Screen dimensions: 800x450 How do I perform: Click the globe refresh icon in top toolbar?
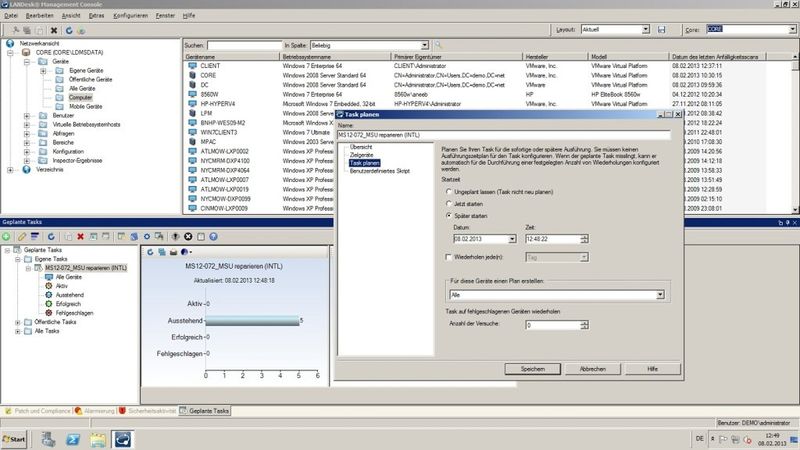(81, 31)
